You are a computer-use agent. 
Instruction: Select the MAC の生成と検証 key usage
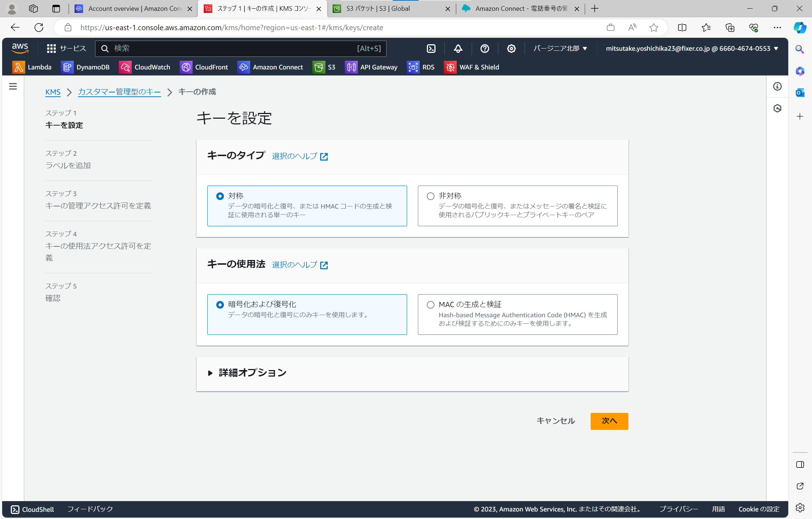(x=430, y=305)
